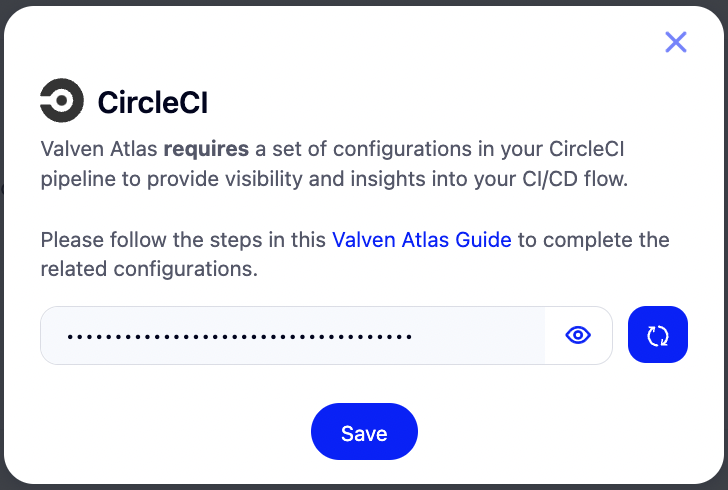
Task: Regenerate the token with the refresh button
Action: click(x=657, y=335)
